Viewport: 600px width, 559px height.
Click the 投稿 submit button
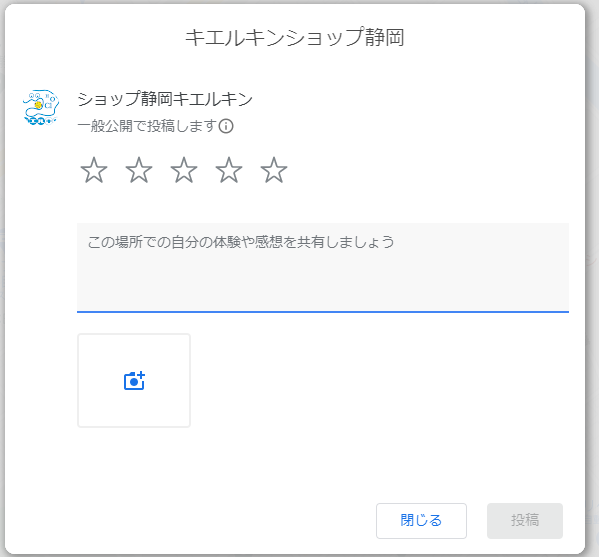click(x=525, y=521)
